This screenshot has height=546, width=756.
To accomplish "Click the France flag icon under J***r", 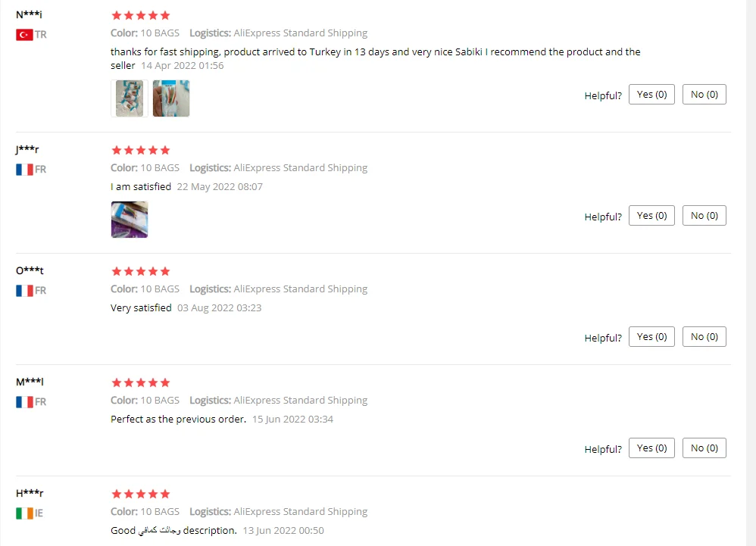I will click(24, 170).
